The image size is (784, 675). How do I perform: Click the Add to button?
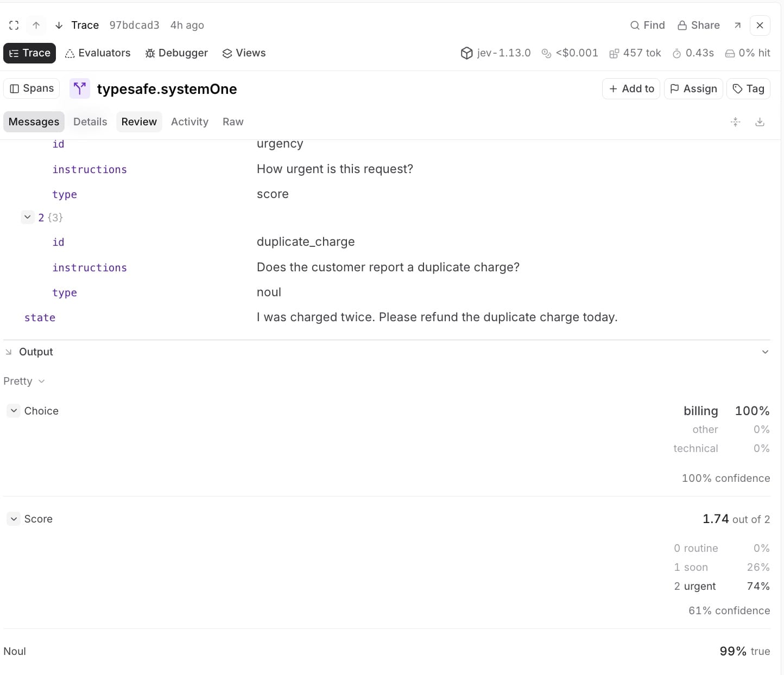[631, 88]
